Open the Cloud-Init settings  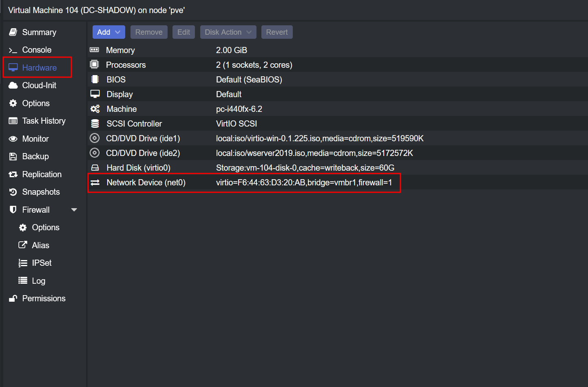point(39,85)
